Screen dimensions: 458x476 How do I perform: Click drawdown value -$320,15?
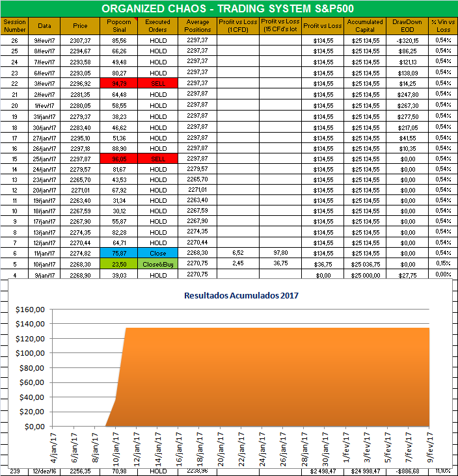(x=407, y=40)
